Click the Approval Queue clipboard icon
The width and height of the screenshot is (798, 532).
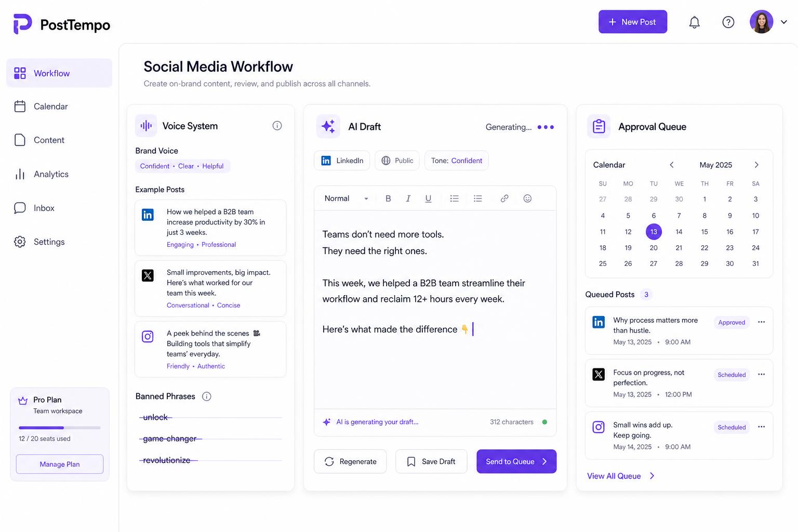[x=599, y=126]
